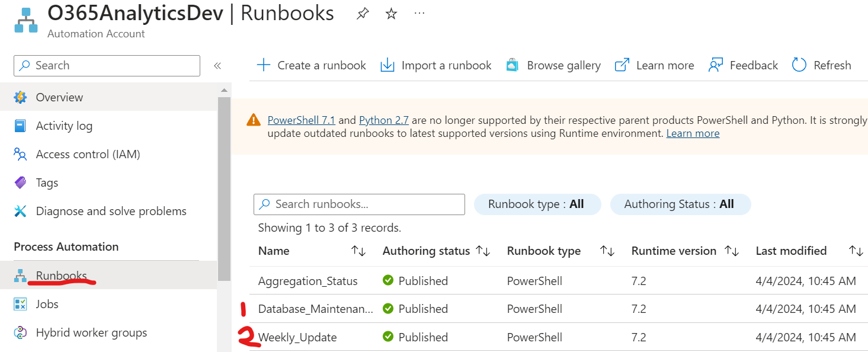Click Create a runbook

tap(311, 65)
